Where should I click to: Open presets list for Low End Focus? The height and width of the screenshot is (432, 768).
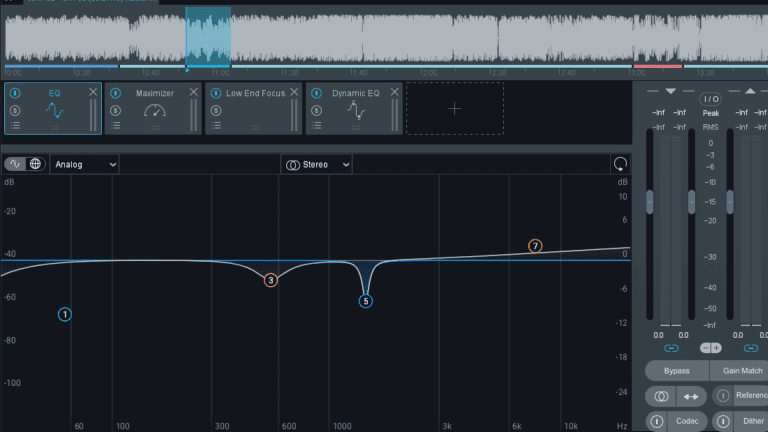216,126
